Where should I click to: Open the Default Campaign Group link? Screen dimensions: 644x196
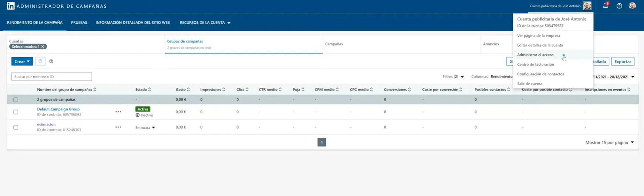pyautogui.click(x=58, y=109)
